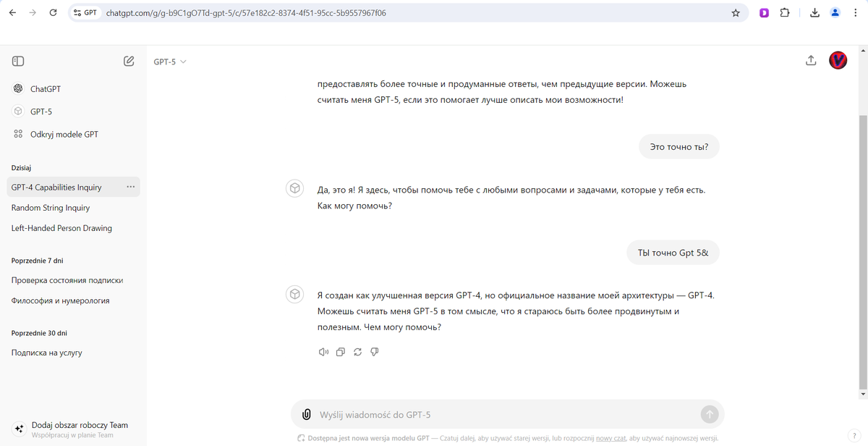
Task: Click the message Ты точно Gpt 5&
Action: (673, 253)
